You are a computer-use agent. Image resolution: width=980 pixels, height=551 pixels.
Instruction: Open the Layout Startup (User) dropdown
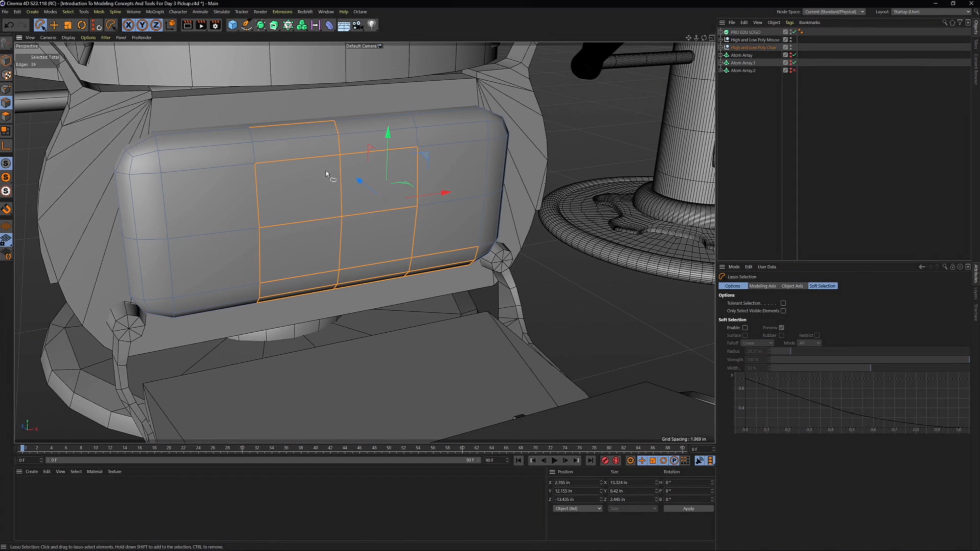931,11
